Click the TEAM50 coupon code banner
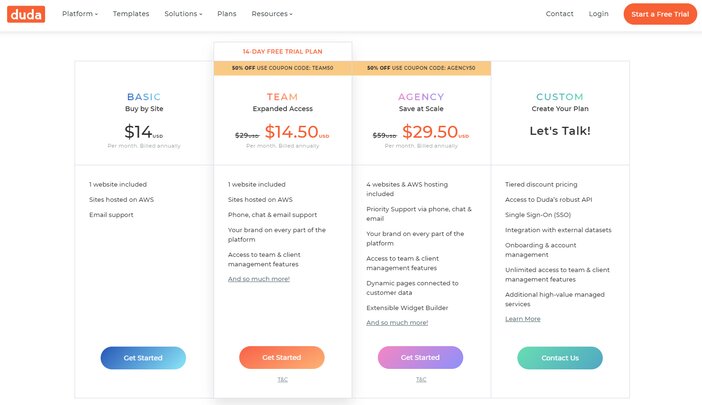The image size is (702, 405). pos(283,68)
